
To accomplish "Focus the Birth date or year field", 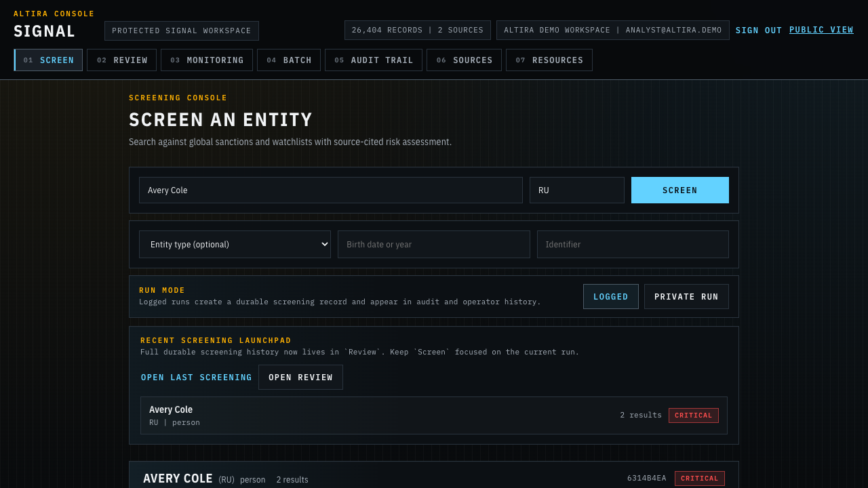I will coord(433,244).
